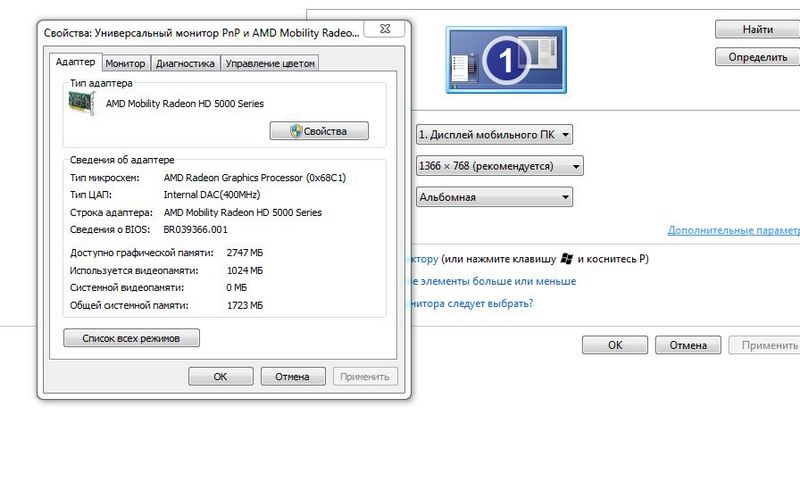Open the 1366 × 768 resolution dropdown
This screenshot has width=800, height=490.
coord(499,166)
